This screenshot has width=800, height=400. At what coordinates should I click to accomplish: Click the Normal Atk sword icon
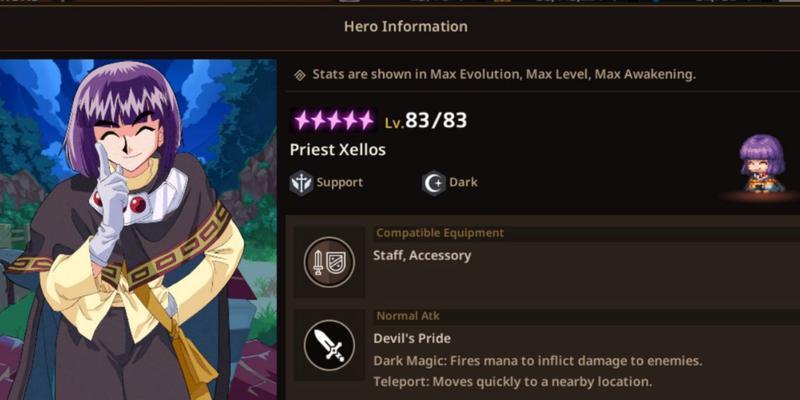coord(329,345)
